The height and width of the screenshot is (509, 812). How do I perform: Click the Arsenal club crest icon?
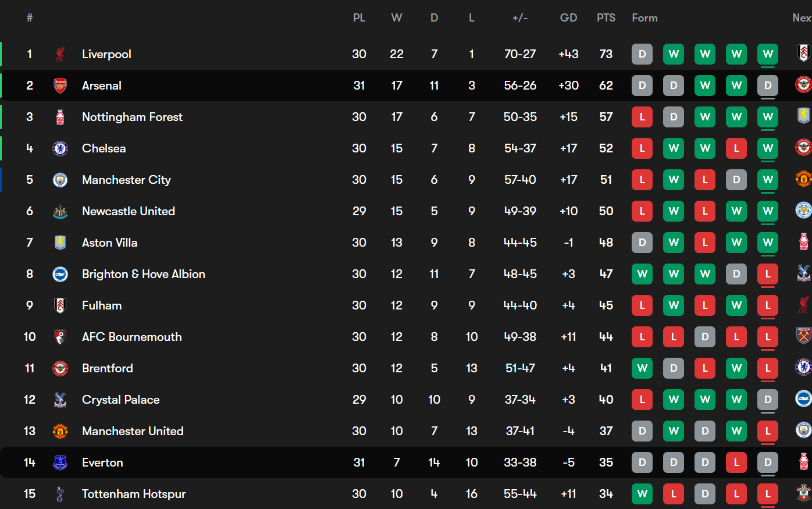point(60,86)
